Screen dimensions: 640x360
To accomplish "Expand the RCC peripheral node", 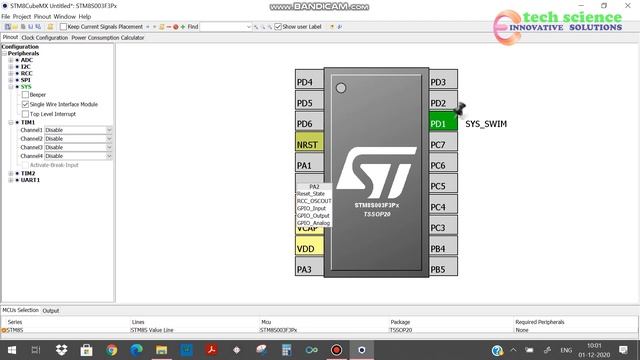I will click(11, 73).
